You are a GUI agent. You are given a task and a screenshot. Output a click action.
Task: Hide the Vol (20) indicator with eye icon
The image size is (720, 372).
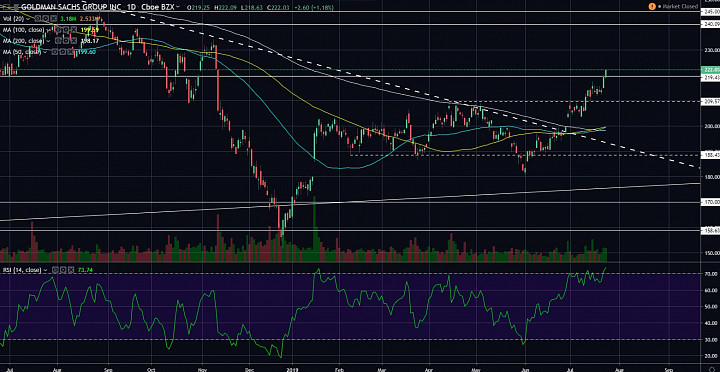38,18
